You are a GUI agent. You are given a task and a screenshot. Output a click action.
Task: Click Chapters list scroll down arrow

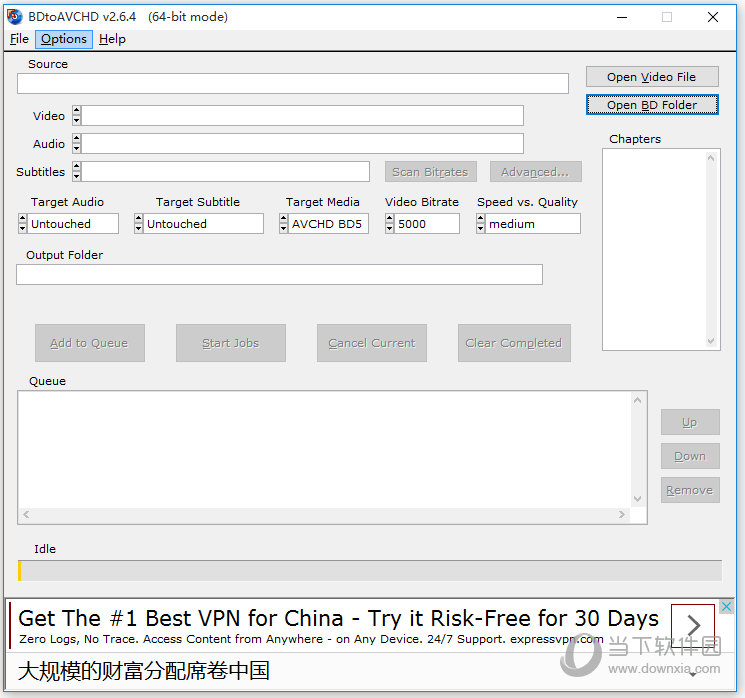[711, 341]
